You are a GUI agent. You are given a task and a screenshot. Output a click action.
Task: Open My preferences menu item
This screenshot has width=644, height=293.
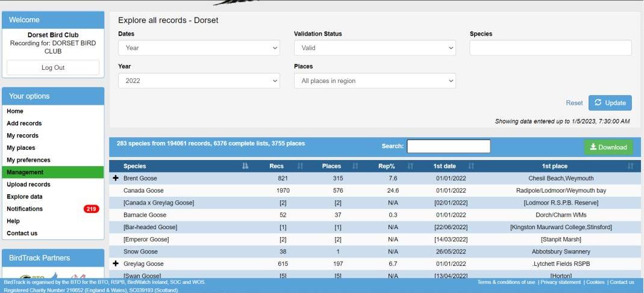tap(28, 160)
